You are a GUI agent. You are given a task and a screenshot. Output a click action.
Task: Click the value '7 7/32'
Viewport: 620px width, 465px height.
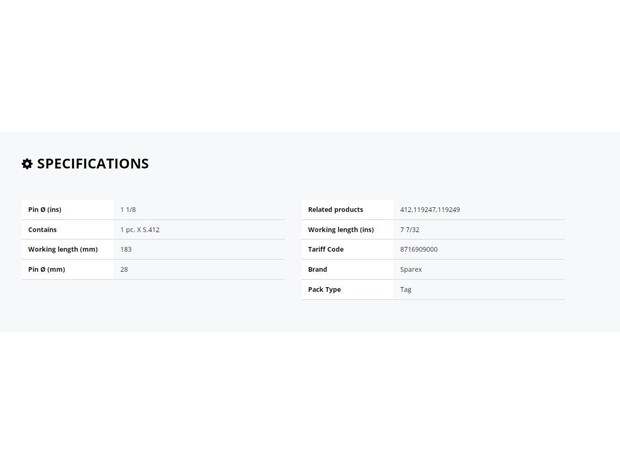(410, 230)
